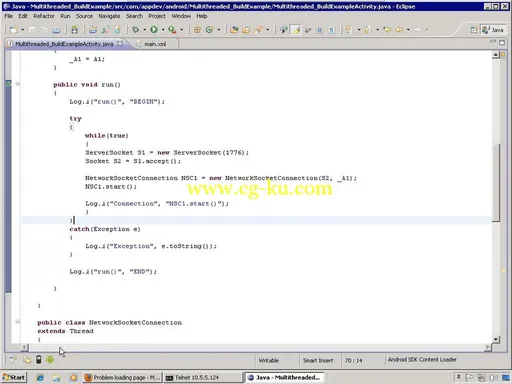Viewport: 512px width, 384px height.
Task: Maximize the editor area icon
Action: pos(502,42)
